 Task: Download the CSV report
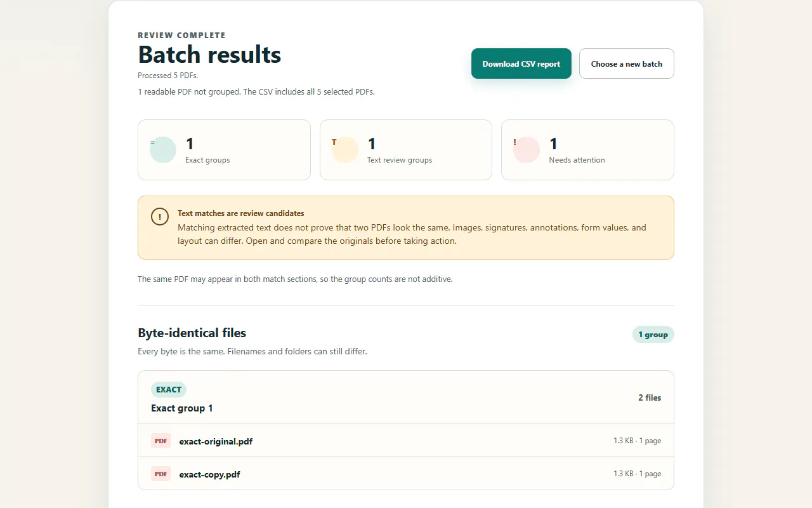(521, 63)
